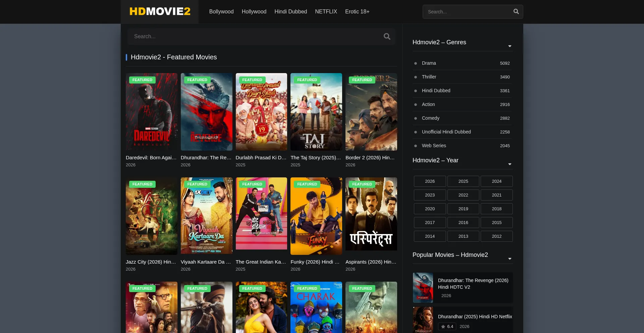Open the Hindi Dubbed menu item
Viewport: 644px width, 333px height.
(291, 12)
